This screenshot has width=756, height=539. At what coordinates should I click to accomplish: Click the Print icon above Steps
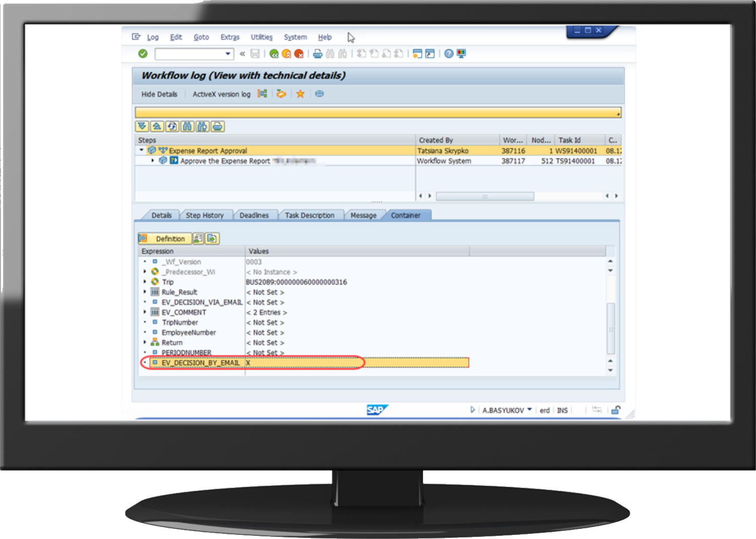click(x=218, y=126)
